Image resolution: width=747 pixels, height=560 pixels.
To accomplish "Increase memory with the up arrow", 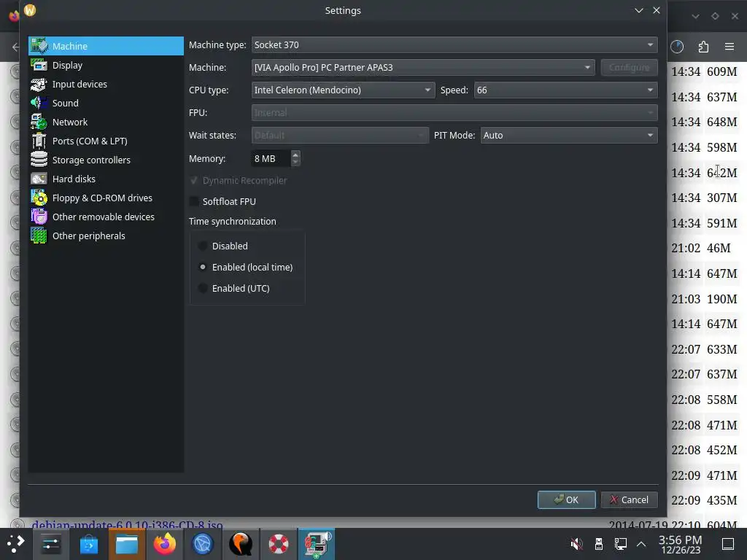I will pos(295,155).
